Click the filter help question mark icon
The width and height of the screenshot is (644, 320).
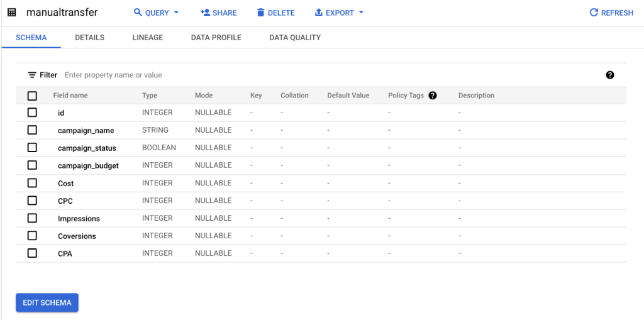[610, 75]
